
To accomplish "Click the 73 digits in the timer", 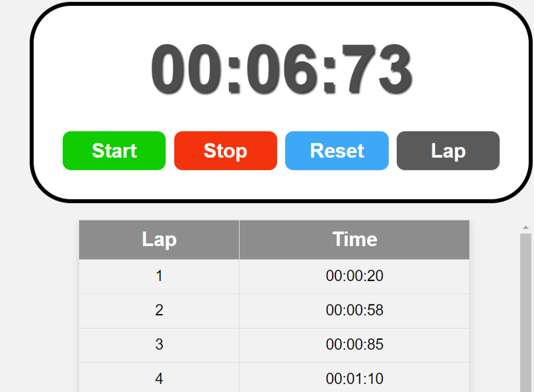I will point(378,69).
